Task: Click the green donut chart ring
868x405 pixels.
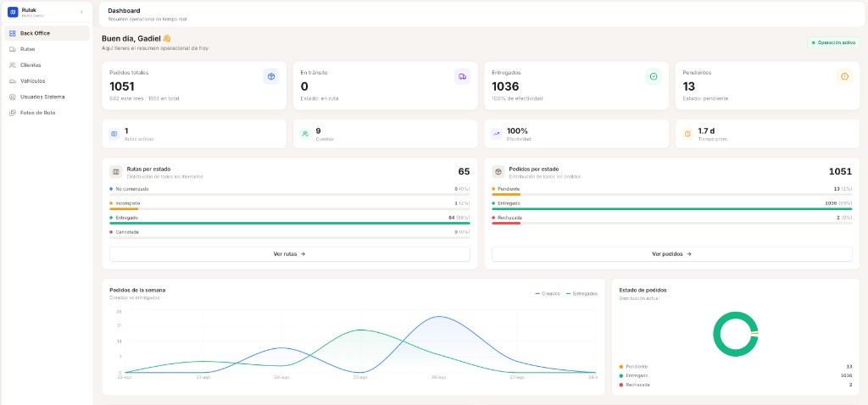Action: pos(716,334)
